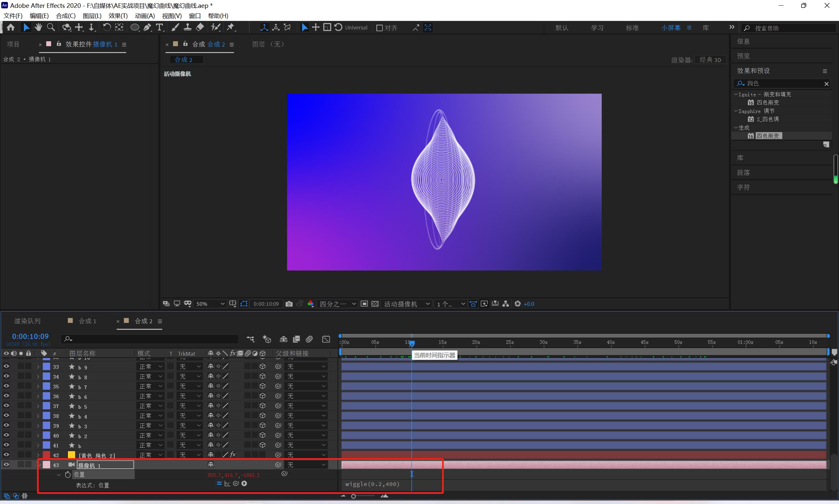
Task: Toggle 3D switch for layer 'b 7'
Action: 262,386
